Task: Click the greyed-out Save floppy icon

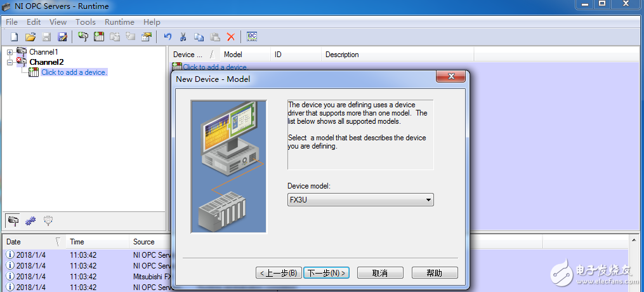Action: (x=46, y=37)
